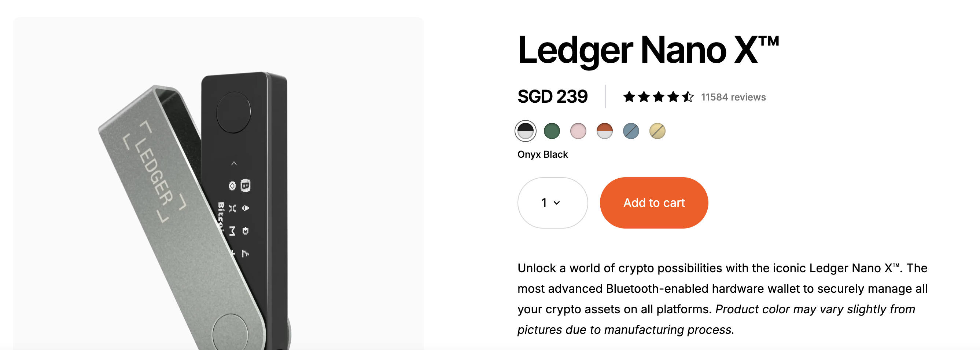Click the LEDGER logo on the swivel cover
The height and width of the screenshot is (350, 980).
pyautogui.click(x=155, y=171)
